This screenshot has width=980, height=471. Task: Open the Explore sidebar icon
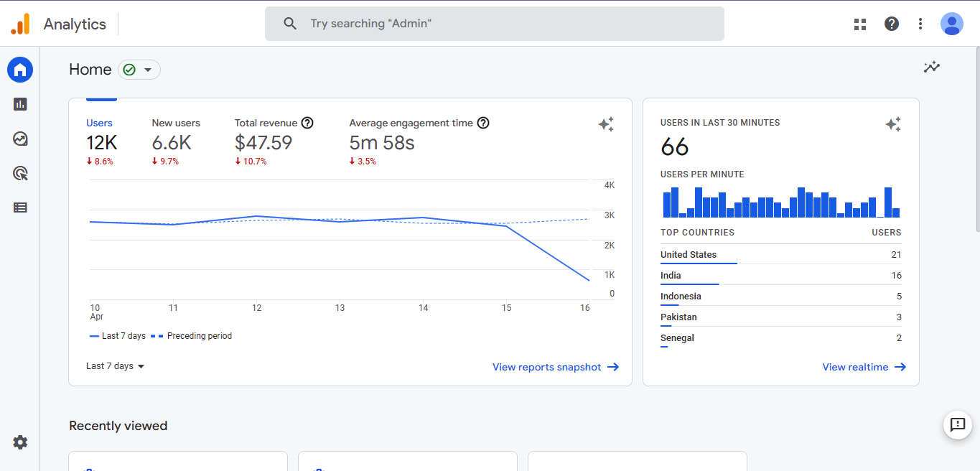click(20, 139)
